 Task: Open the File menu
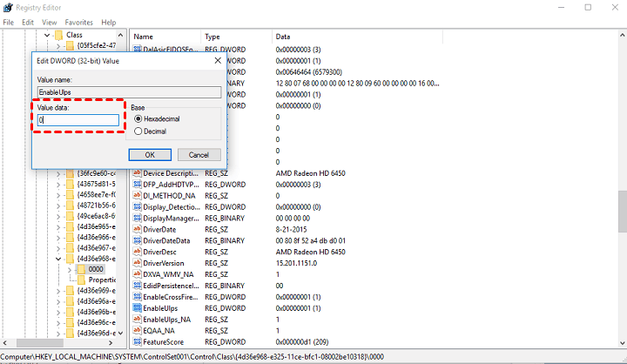coord(9,23)
